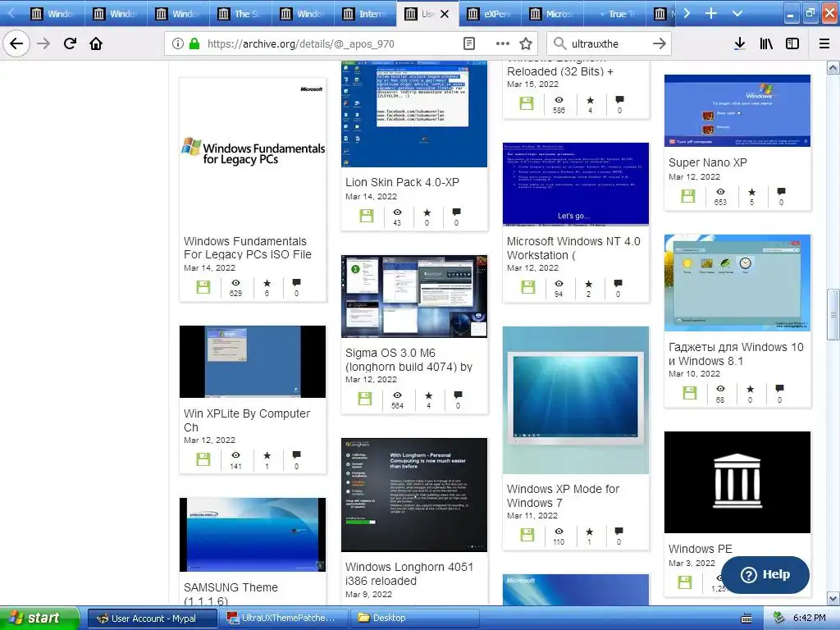Image resolution: width=840 pixels, height=630 pixels.
Task: Switch to the 'eXPeri' tab
Action: [490, 13]
